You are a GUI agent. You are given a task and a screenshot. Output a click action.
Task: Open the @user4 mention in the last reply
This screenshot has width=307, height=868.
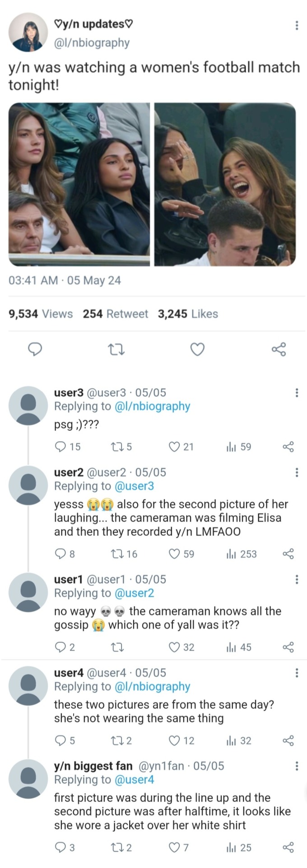134,779
